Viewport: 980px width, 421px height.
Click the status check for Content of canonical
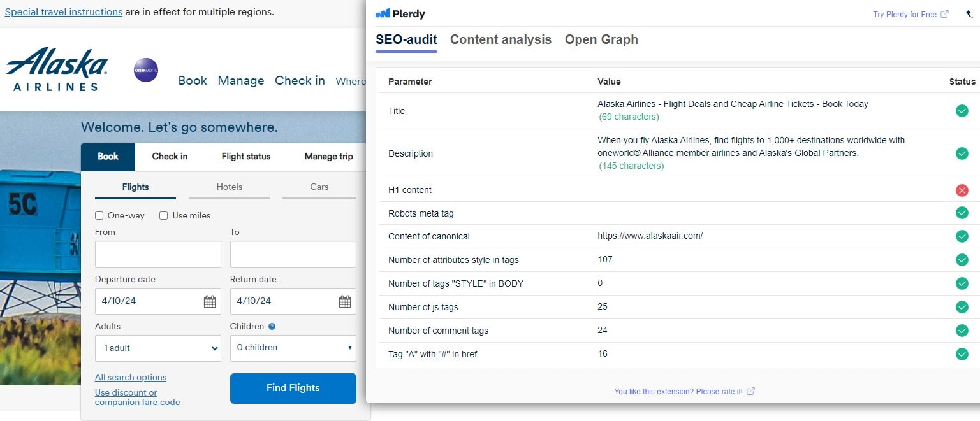[x=962, y=236]
